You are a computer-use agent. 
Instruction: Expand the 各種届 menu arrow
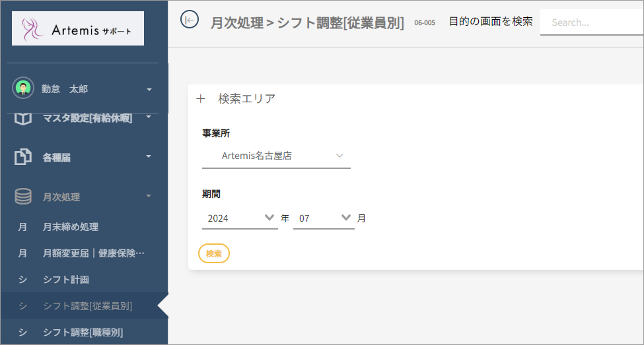point(149,157)
